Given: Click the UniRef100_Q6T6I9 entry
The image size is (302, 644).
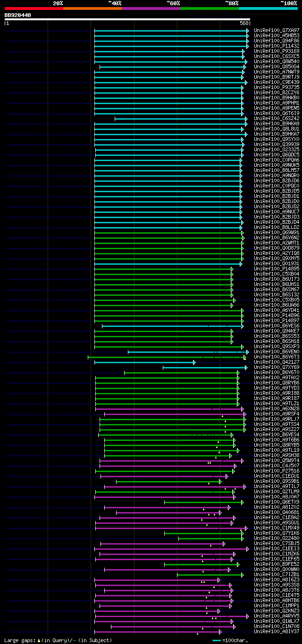Looking at the screenshot, I should [277, 113].
